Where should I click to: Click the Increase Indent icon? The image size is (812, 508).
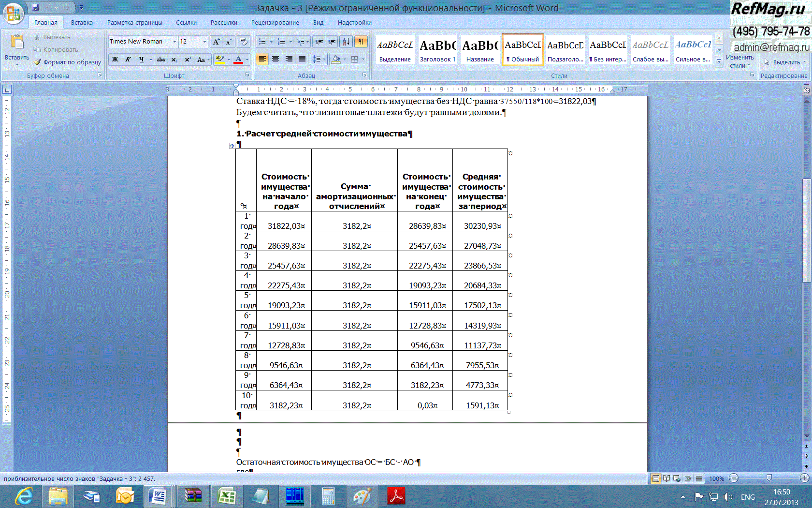point(332,42)
